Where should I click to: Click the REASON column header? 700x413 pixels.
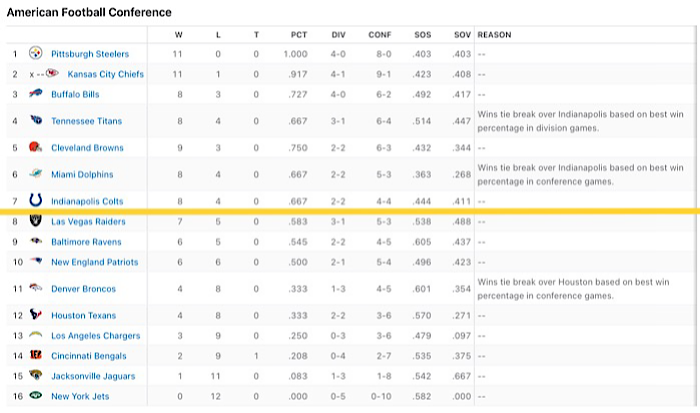(x=494, y=35)
